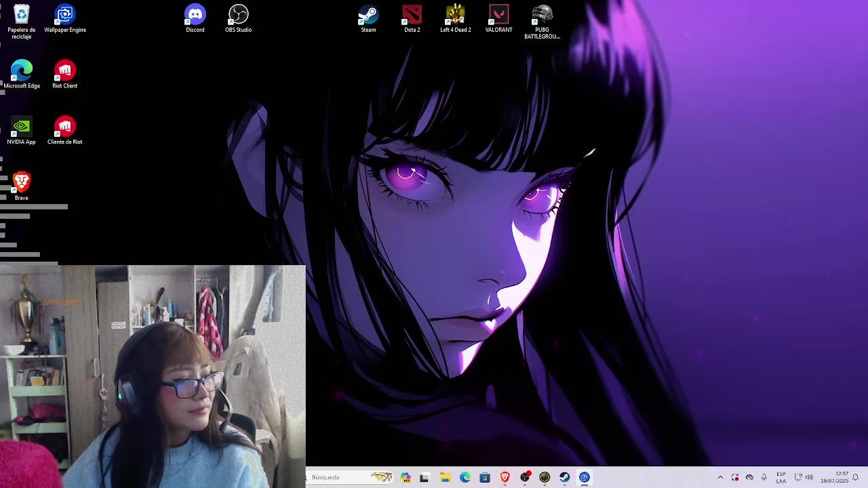
Task: Open the round yellow-black taskbar app icon
Action: [545, 477]
